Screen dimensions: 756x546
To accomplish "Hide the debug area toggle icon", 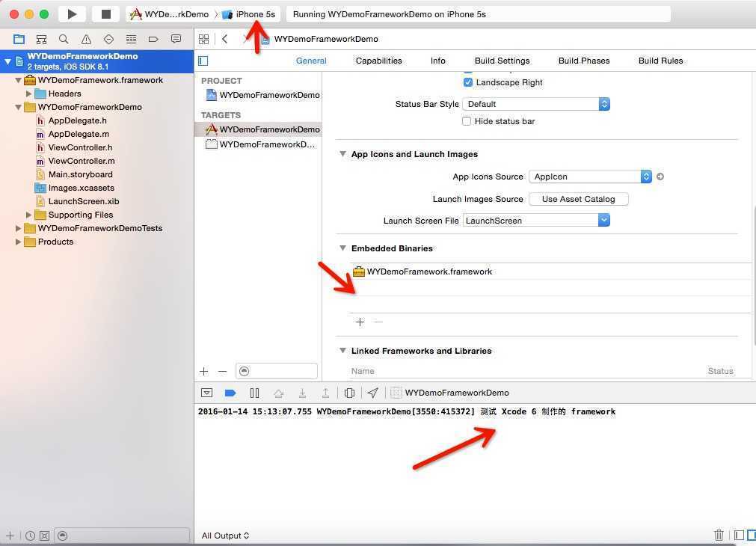I will point(207,393).
